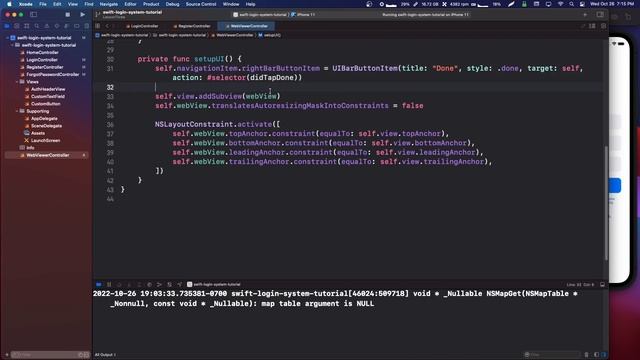Open the All Output console filter dropdown
Viewport: 640px width, 360px height.
(x=105, y=355)
